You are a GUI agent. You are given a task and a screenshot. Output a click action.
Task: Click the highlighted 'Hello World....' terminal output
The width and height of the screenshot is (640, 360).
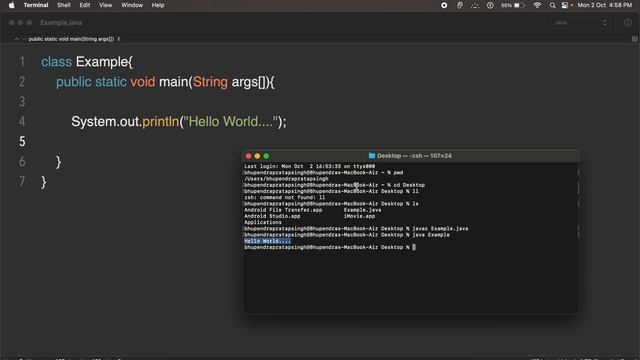267,241
